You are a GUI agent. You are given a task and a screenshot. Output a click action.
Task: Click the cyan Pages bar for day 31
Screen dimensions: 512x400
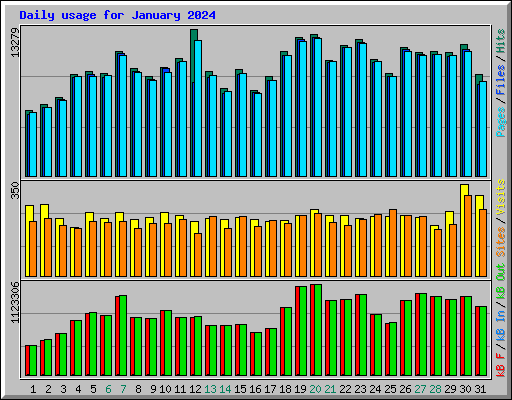coord(483,129)
